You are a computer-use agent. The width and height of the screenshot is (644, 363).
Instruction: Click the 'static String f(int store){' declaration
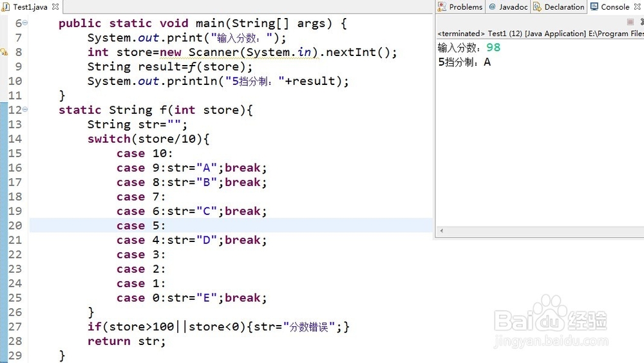tap(156, 109)
